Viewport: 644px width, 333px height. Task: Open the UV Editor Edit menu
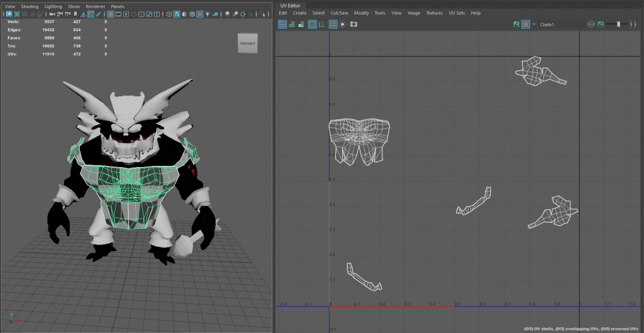[x=283, y=13]
